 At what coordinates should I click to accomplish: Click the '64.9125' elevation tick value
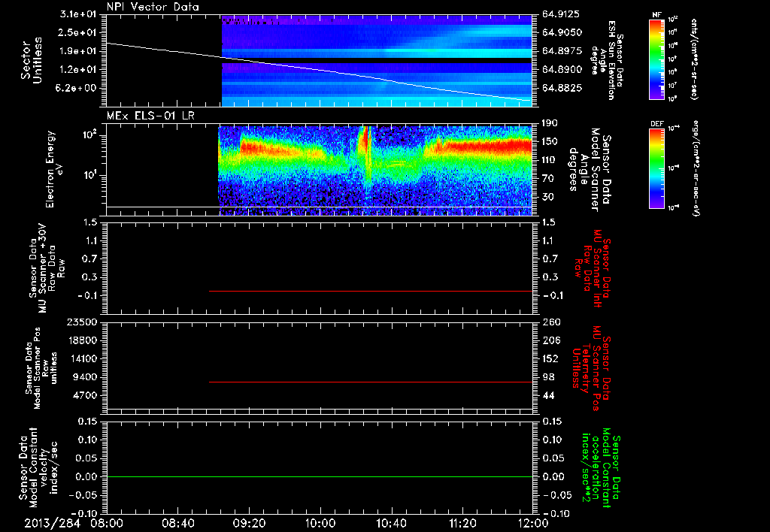562,14
